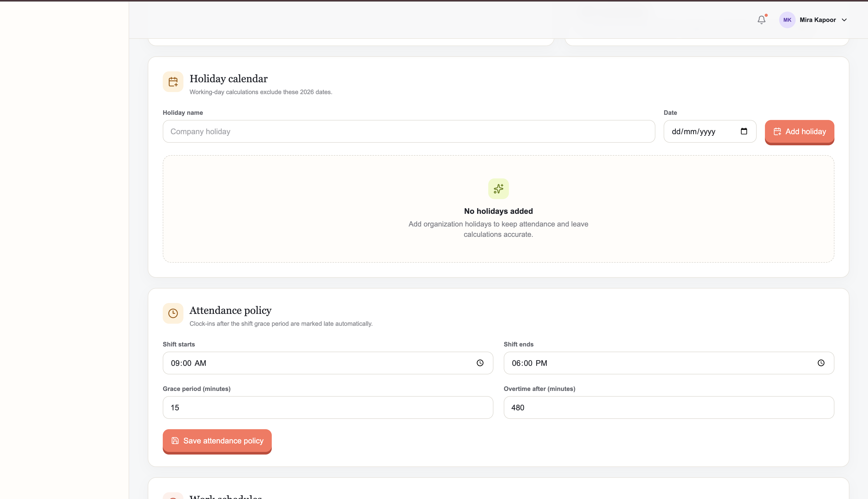Open the notifications bell
The height and width of the screenshot is (499, 868).
click(762, 20)
